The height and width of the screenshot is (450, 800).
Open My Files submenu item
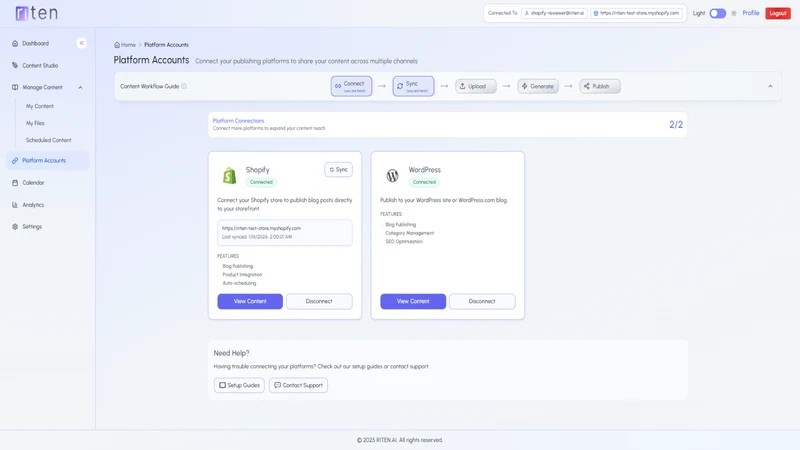click(x=35, y=123)
